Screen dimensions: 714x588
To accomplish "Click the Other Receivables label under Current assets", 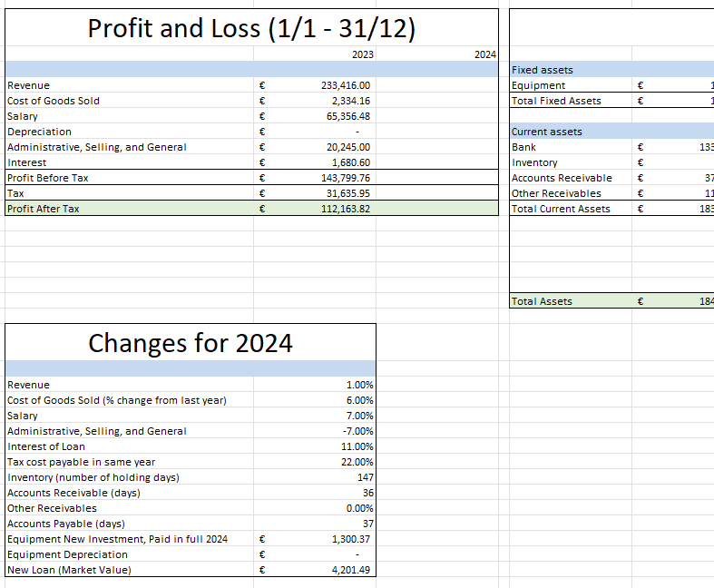I will (x=556, y=194).
